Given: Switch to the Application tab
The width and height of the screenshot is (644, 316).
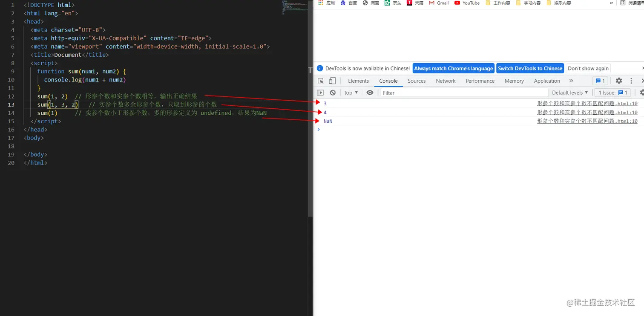Looking at the screenshot, I should click(547, 81).
